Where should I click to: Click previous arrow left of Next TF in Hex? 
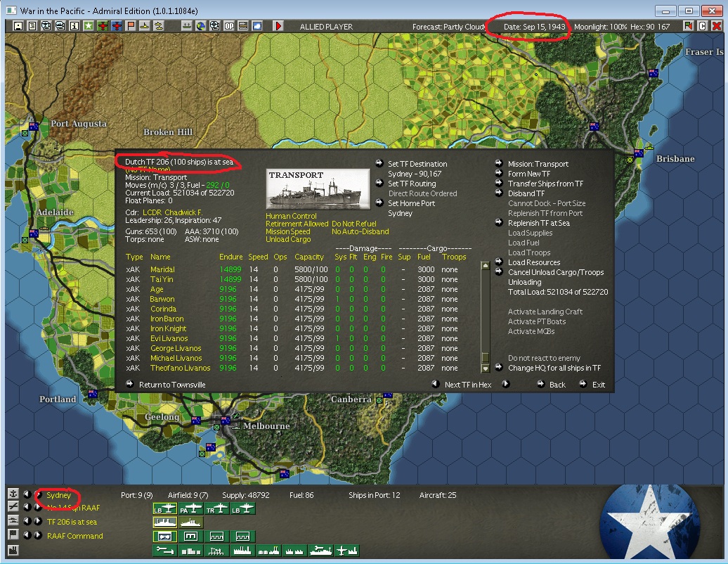click(436, 384)
